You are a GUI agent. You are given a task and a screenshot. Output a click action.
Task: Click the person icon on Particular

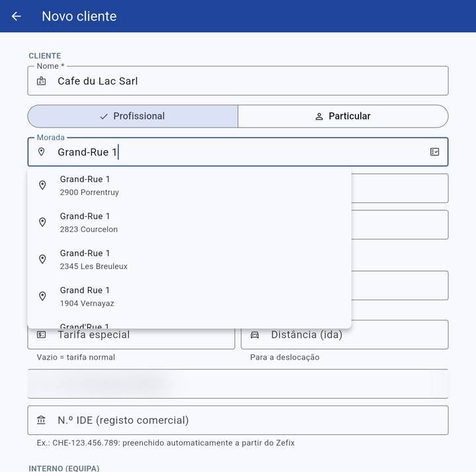point(319,116)
